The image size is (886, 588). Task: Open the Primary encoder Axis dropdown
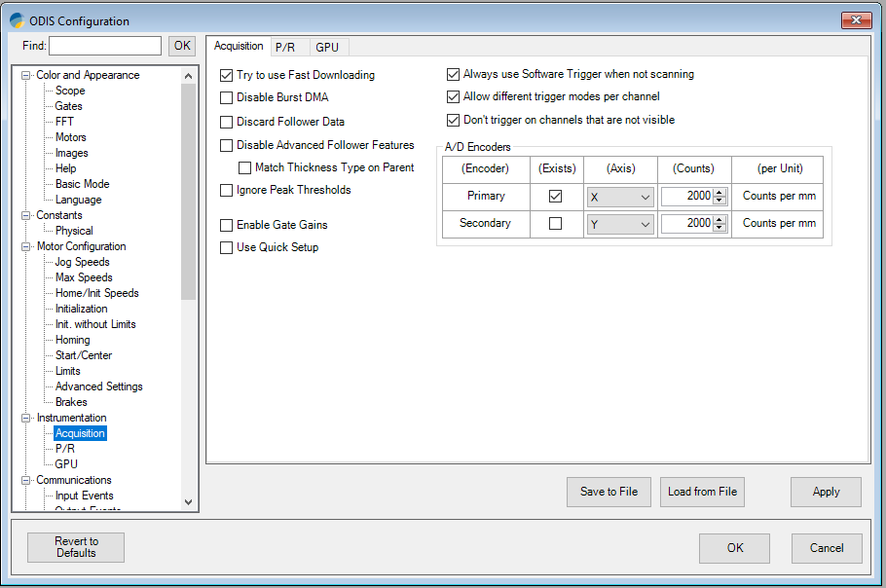[x=620, y=197]
